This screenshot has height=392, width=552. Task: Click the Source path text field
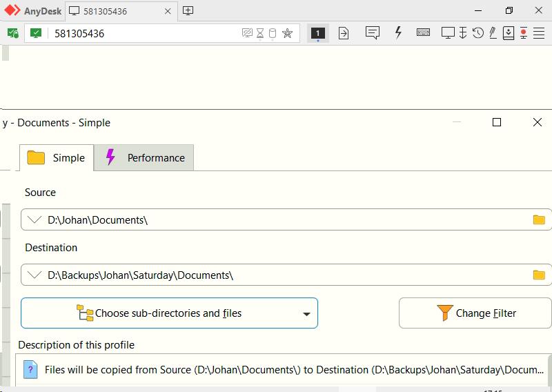click(276, 220)
